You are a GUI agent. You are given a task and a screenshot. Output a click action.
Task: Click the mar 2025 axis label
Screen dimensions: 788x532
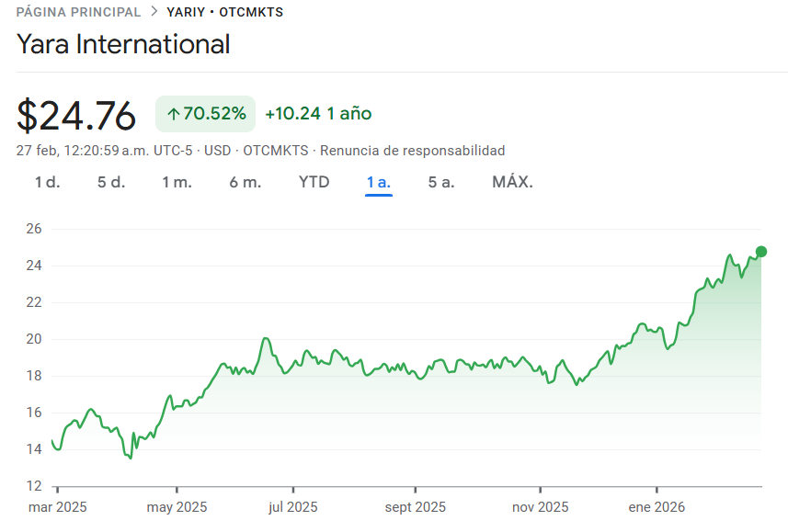(x=58, y=507)
